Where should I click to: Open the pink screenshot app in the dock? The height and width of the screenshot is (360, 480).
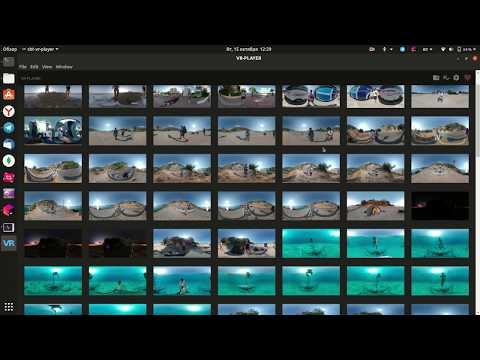tap(9, 177)
